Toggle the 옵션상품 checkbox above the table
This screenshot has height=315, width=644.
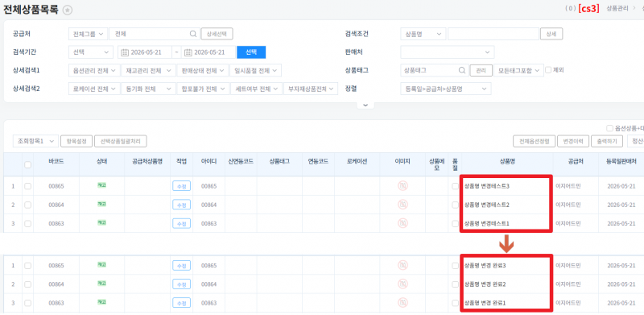609,128
